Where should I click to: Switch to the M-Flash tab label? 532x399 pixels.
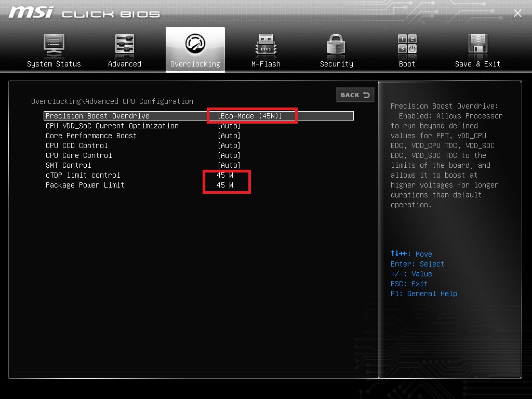click(266, 64)
